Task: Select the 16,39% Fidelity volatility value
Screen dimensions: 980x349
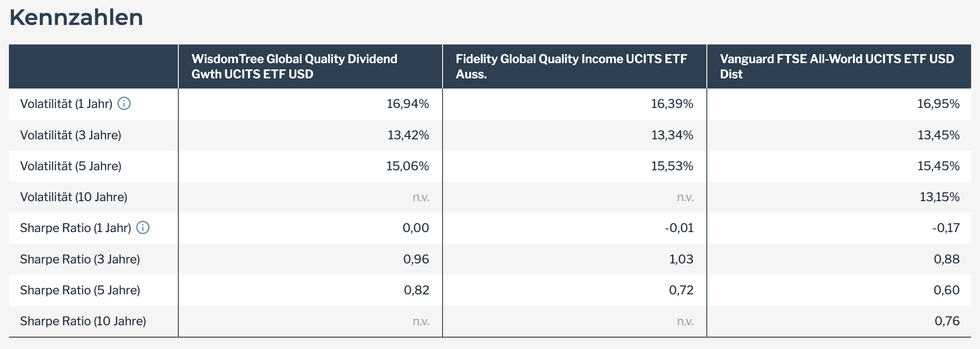Action: pyautogui.click(x=672, y=104)
